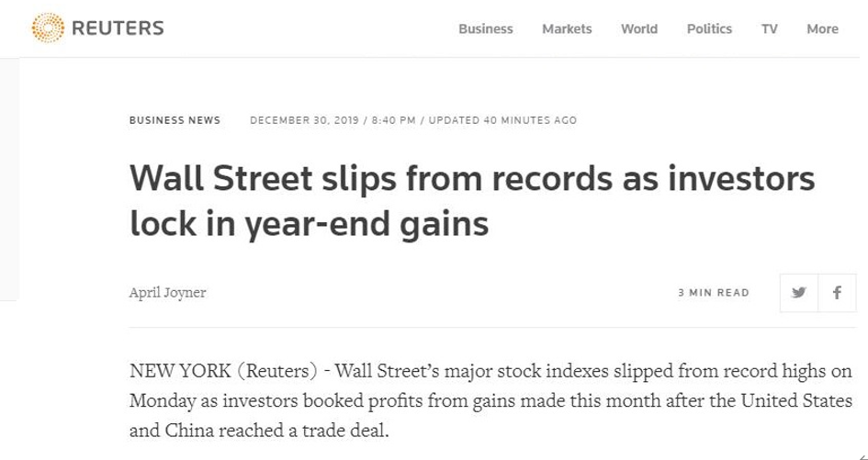Screen dimensions: 868x460
Task: Click the Business News category link
Action: pos(175,120)
